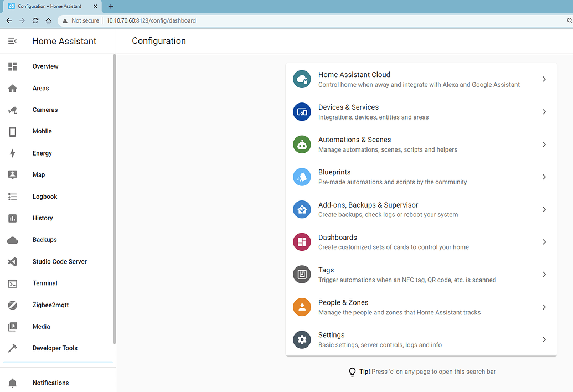Select Areas label in the sidebar

tap(40, 88)
